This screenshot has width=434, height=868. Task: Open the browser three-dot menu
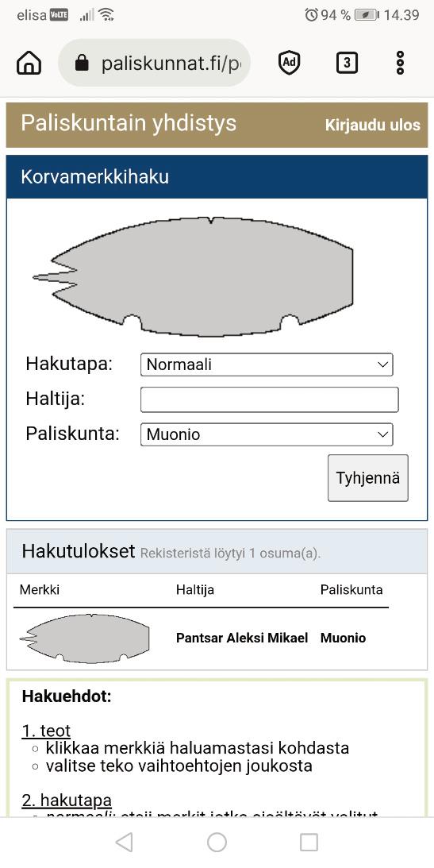click(x=400, y=63)
